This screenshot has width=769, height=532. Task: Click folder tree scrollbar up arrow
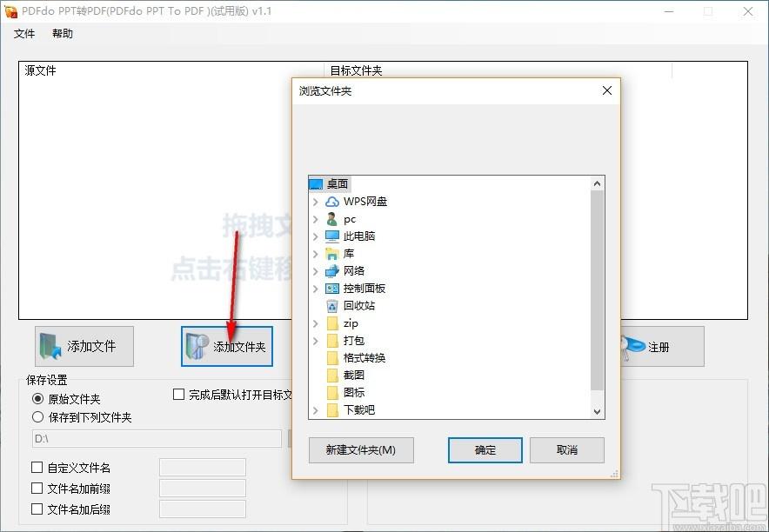pyautogui.click(x=597, y=183)
